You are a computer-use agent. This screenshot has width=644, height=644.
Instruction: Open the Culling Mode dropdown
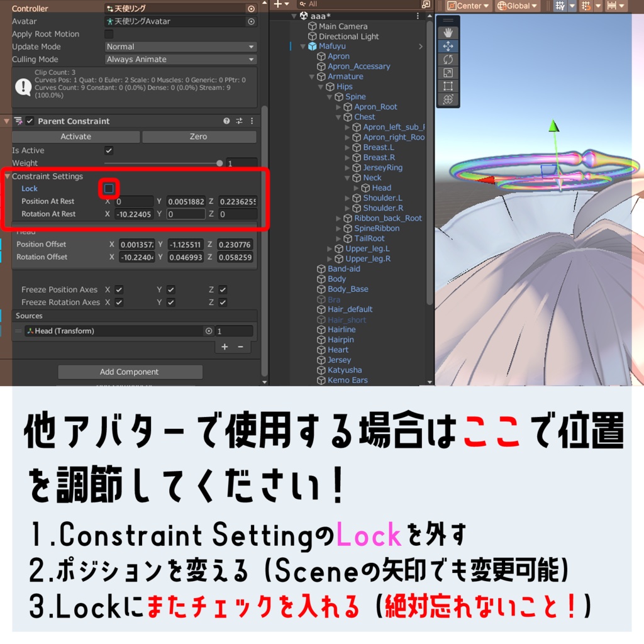pos(180,59)
